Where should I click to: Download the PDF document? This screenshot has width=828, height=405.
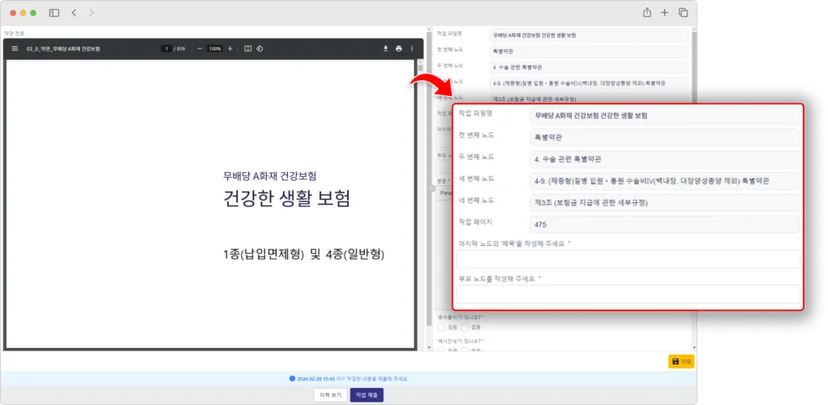point(385,49)
